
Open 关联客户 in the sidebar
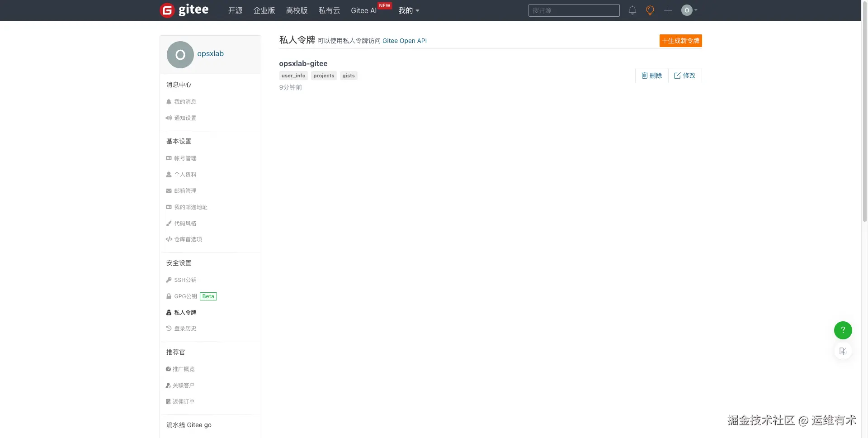pos(184,386)
